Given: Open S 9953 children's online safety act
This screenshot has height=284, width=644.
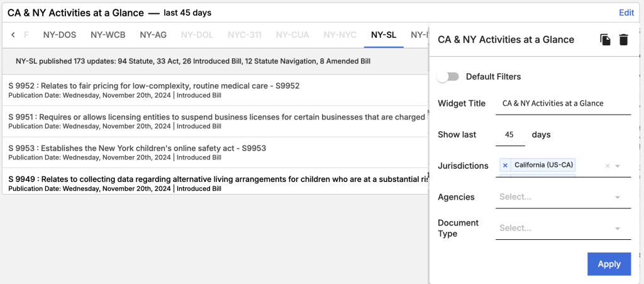Looking at the screenshot, I should click(x=137, y=149).
